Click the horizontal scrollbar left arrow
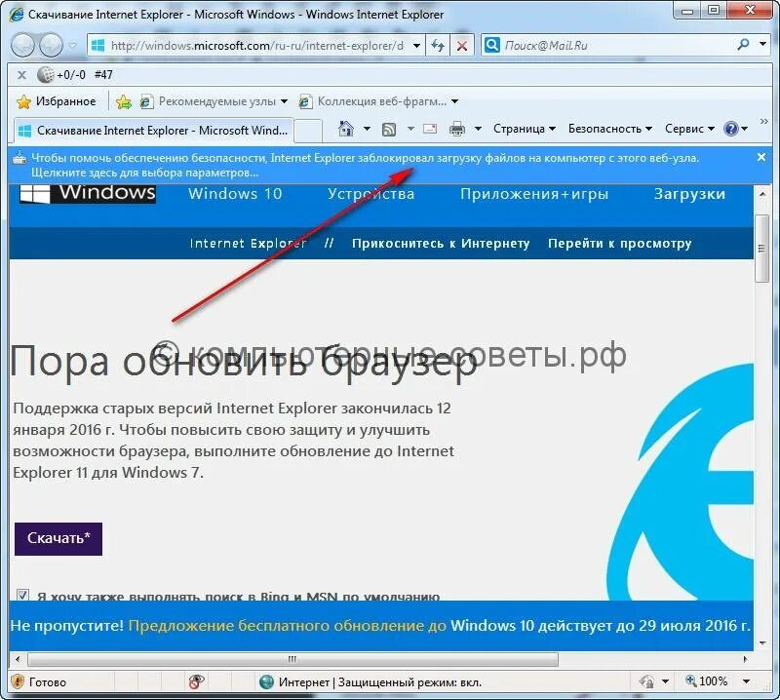The width and height of the screenshot is (780, 700). click(18, 659)
